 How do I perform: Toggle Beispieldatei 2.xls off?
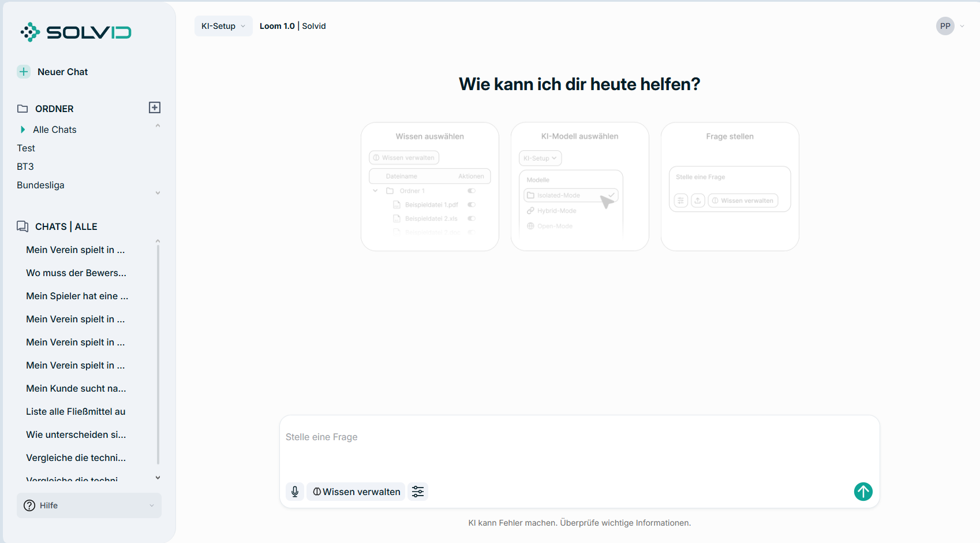tap(471, 218)
